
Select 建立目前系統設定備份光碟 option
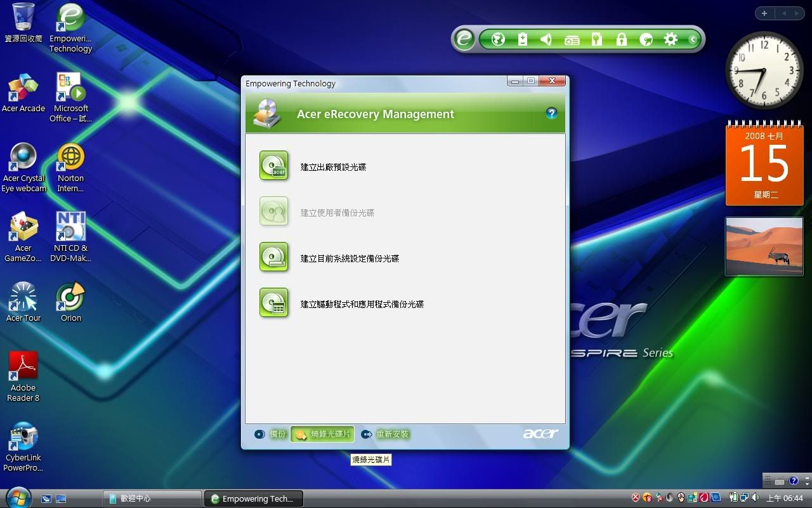350,258
